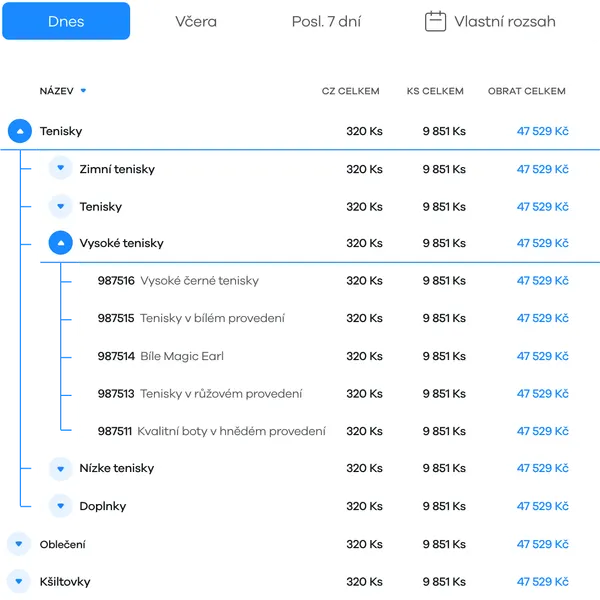
Task: Click the 47 529 Kč turnover for product 987516
Action: pyautogui.click(x=543, y=280)
